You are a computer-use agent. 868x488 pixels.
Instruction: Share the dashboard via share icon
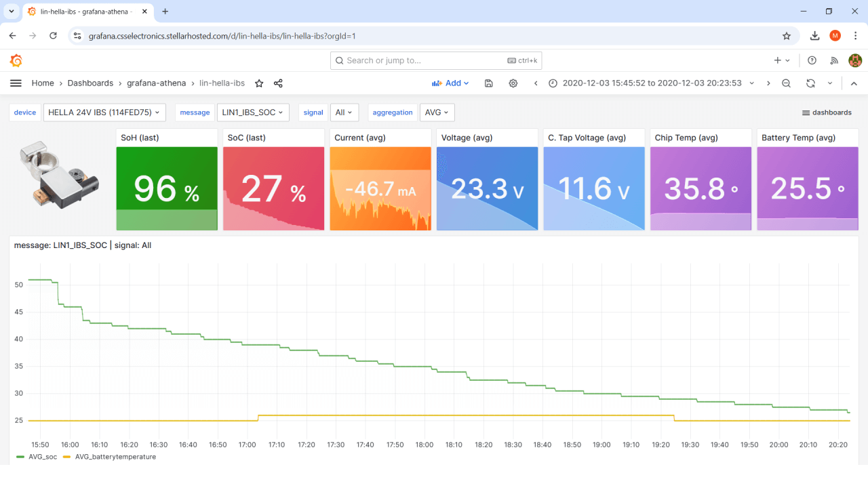point(278,83)
